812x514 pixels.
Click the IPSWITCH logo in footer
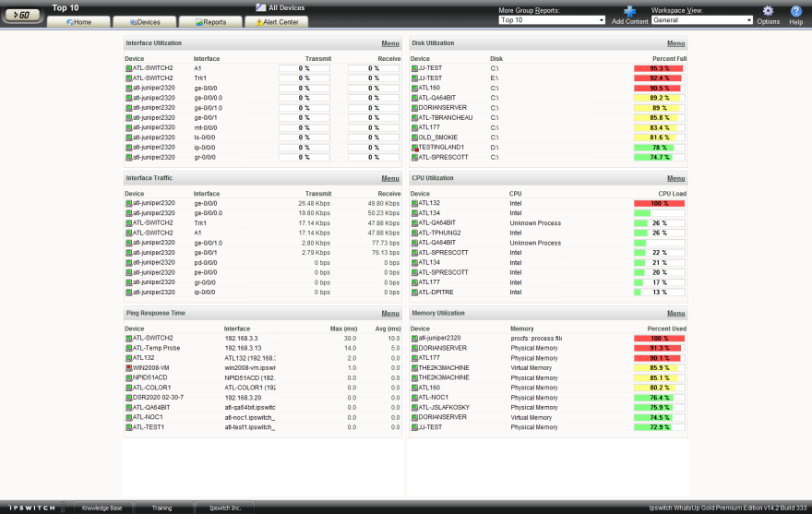(31, 508)
